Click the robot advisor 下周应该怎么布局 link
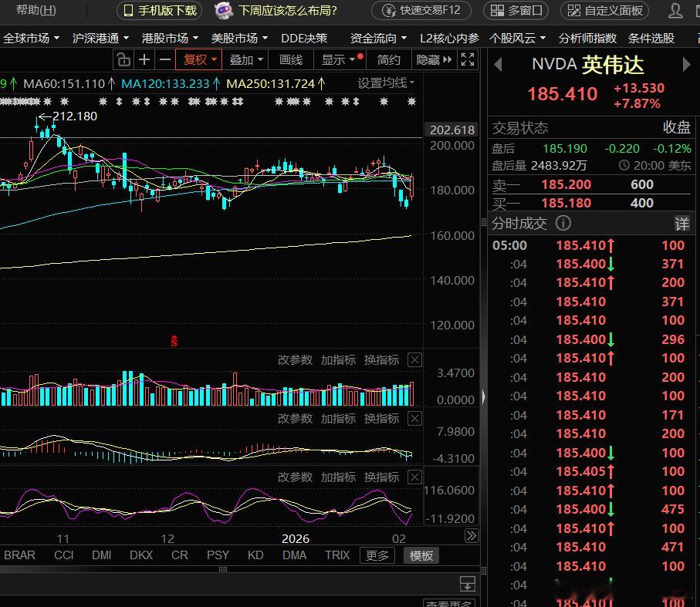This screenshot has width=700, height=607. (276, 10)
